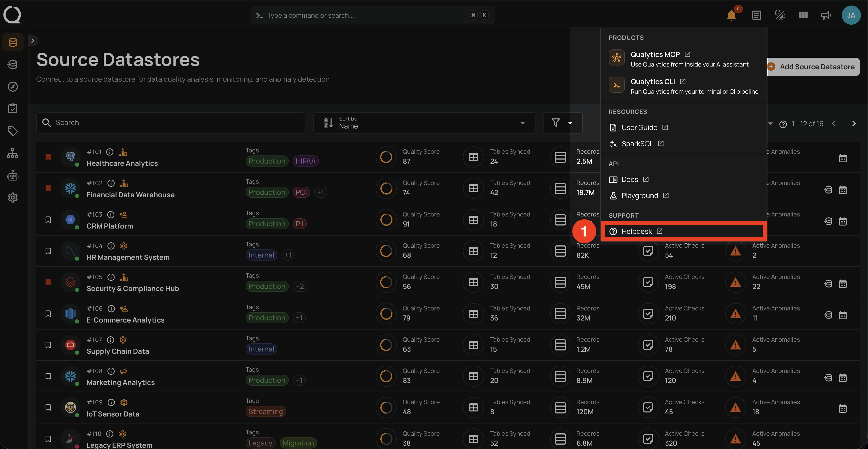Toggle the bookmark on HR Management System
Viewport: 868px width, 449px height.
[48, 251]
